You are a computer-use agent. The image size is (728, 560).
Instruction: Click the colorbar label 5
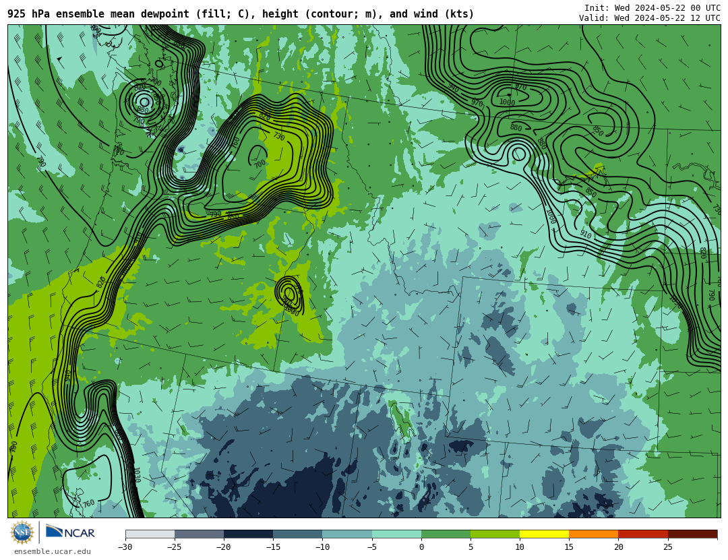point(471,547)
